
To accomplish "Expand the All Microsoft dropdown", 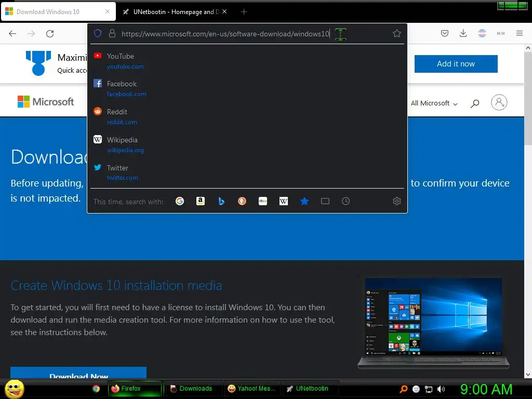I will (434, 103).
